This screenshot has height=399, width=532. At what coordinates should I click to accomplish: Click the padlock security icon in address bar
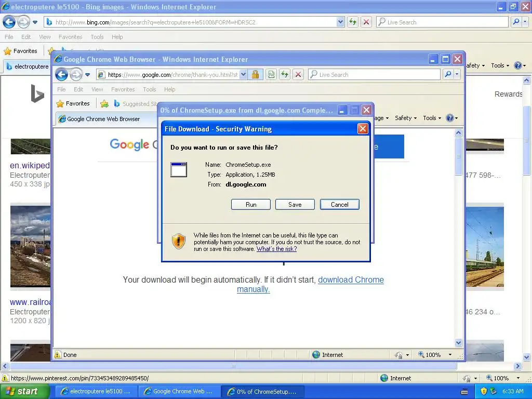click(x=256, y=75)
